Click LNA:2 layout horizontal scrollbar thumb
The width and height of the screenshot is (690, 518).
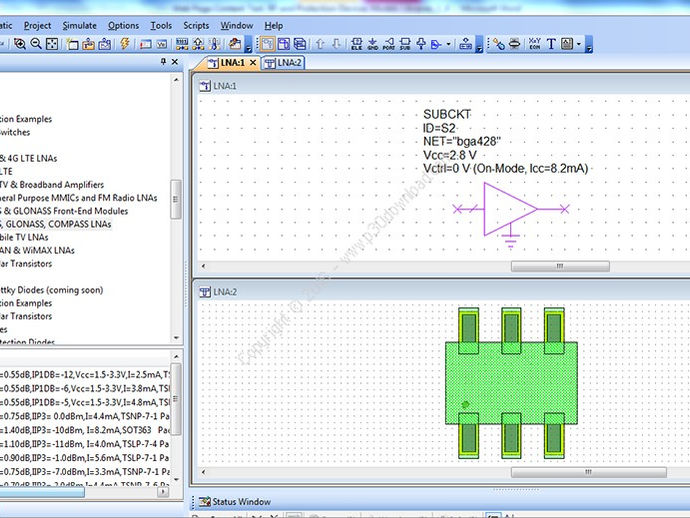pyautogui.click(x=589, y=472)
